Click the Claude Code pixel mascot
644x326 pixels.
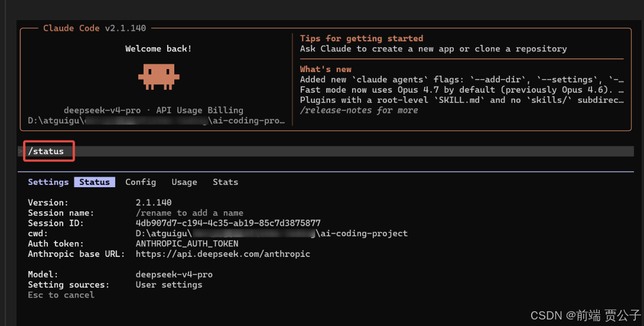click(x=158, y=76)
